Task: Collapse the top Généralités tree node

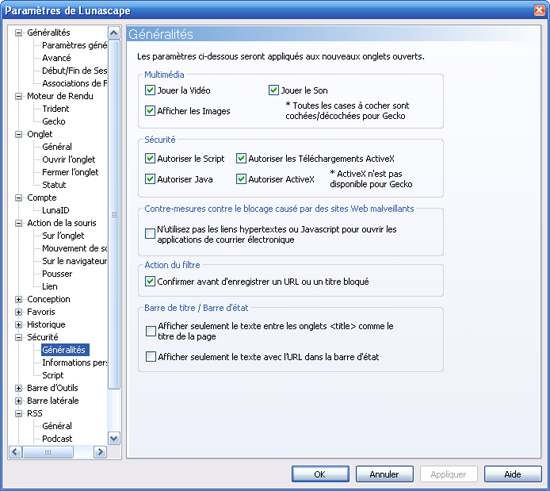Action: [19, 33]
